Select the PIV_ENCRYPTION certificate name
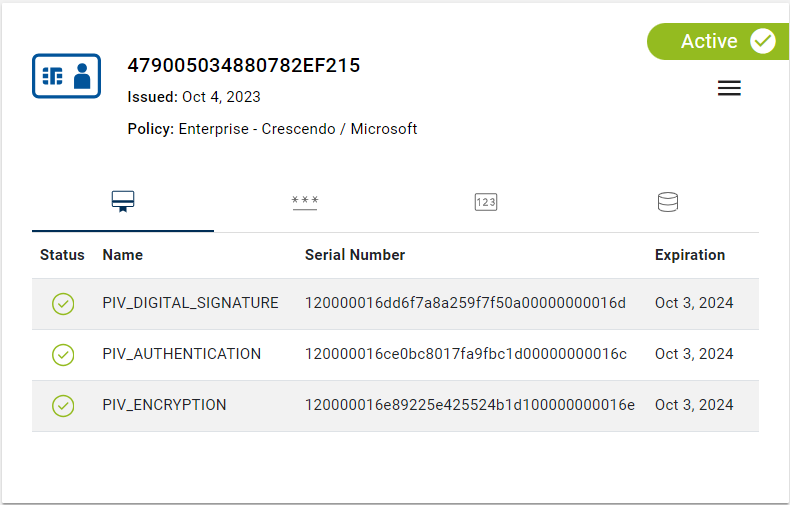790x505 pixels. tap(164, 405)
